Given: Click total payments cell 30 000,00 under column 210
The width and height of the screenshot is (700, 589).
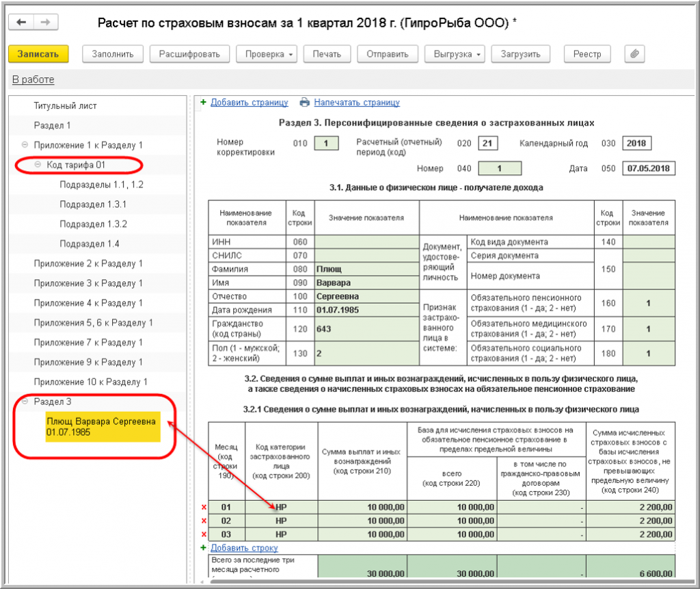Looking at the screenshot, I should (x=362, y=568).
